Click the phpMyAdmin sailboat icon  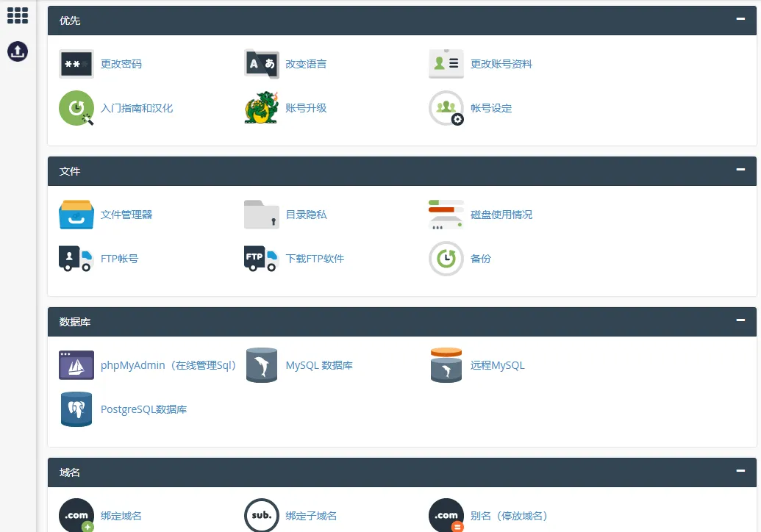(x=76, y=365)
